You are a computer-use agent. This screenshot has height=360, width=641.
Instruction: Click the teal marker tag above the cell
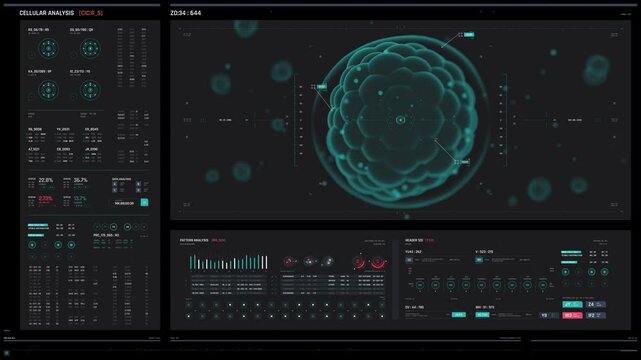[469, 35]
